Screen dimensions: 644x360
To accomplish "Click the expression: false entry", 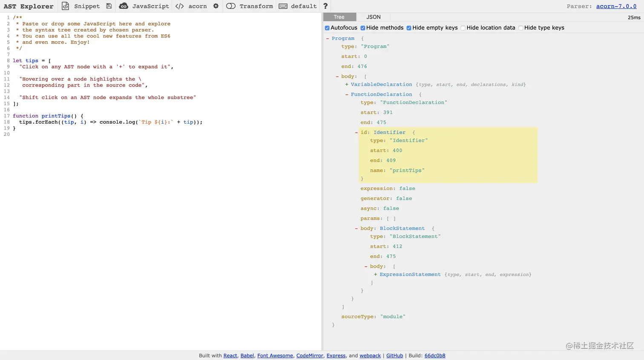I will click(388, 188).
